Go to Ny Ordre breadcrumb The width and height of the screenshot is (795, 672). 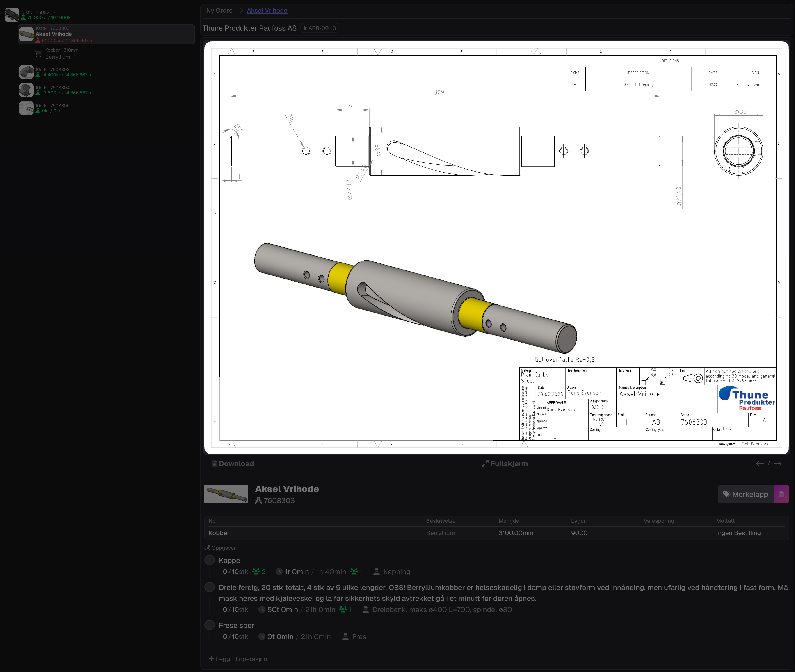point(219,11)
